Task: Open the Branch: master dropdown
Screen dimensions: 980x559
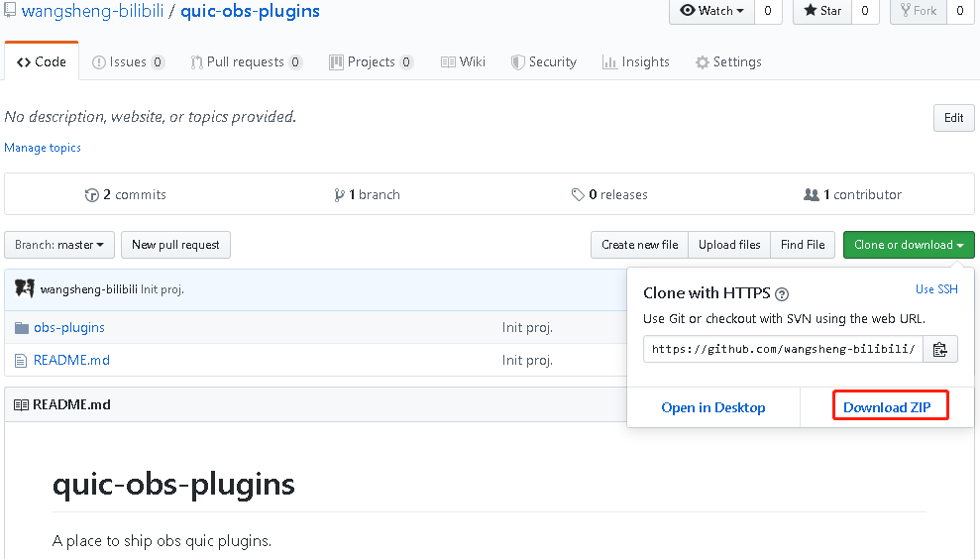Action: (x=59, y=245)
